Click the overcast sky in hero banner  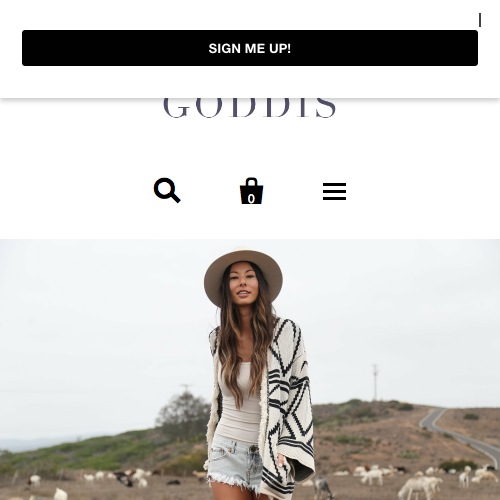pos(100,317)
